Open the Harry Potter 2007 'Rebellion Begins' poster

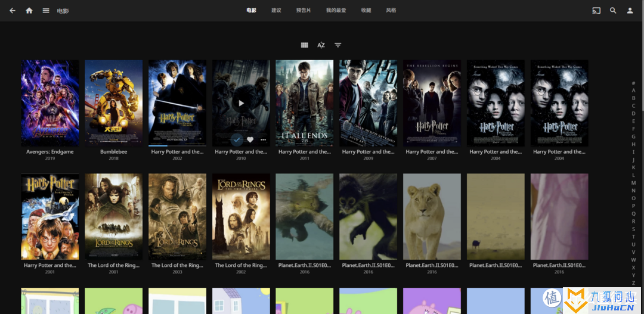coord(432,103)
